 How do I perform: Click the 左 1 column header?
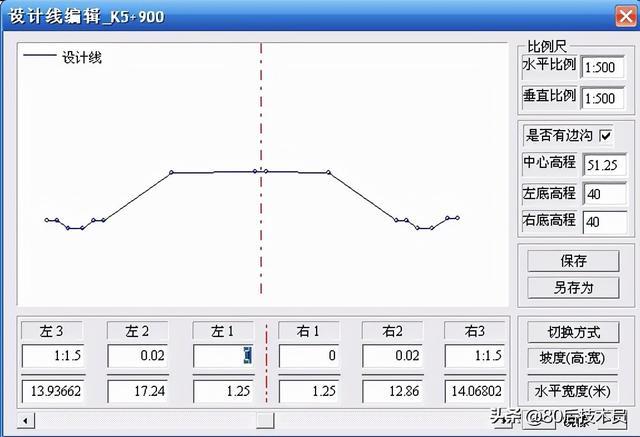coord(223,331)
